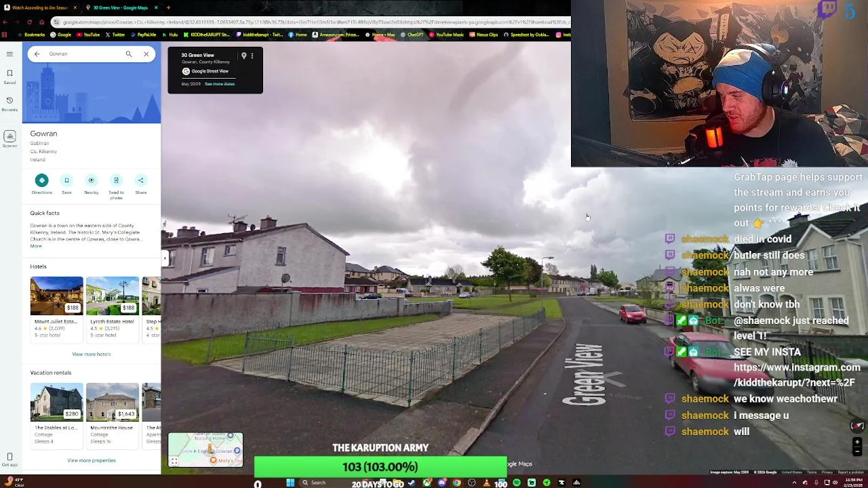The height and width of the screenshot is (488, 868).
Task: Open the YouTube Music bookmark
Action: pyautogui.click(x=446, y=35)
